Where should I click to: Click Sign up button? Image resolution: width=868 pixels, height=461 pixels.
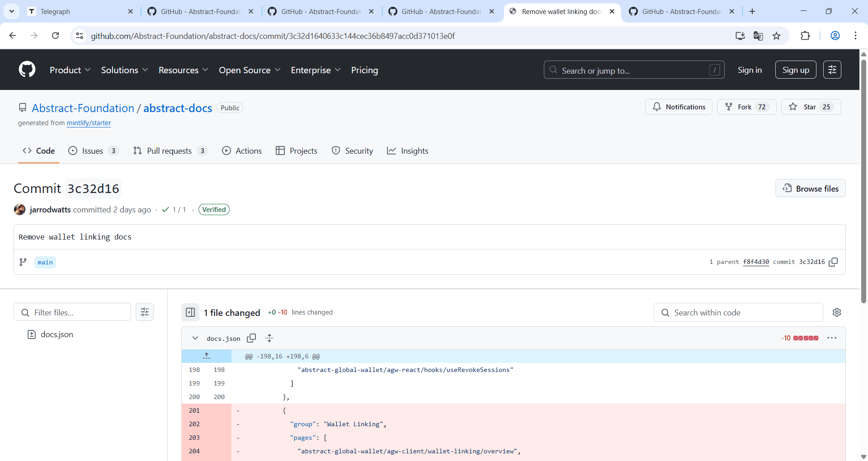pos(796,70)
